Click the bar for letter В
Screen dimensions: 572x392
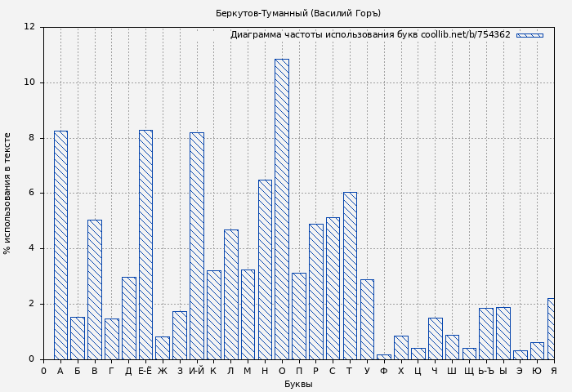point(95,290)
